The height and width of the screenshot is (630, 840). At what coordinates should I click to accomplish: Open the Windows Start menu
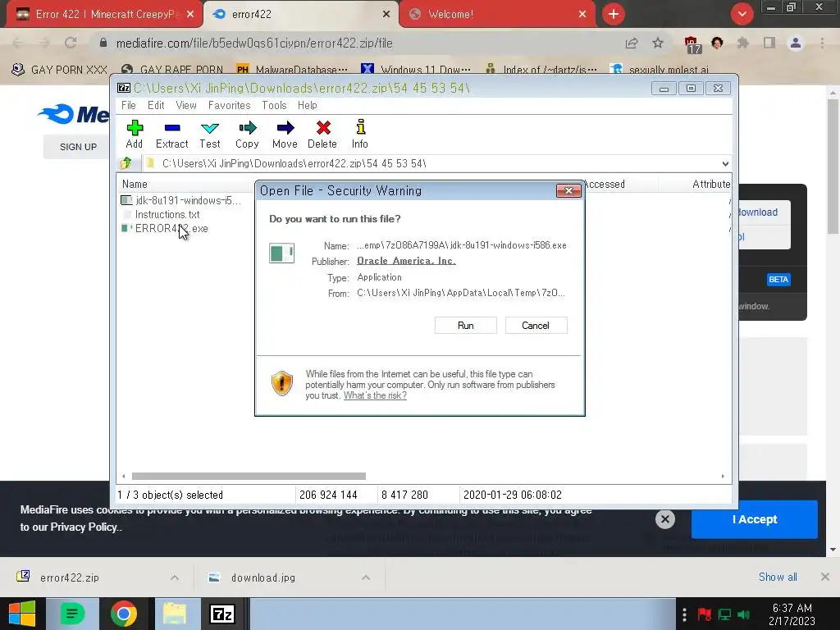tap(22, 614)
